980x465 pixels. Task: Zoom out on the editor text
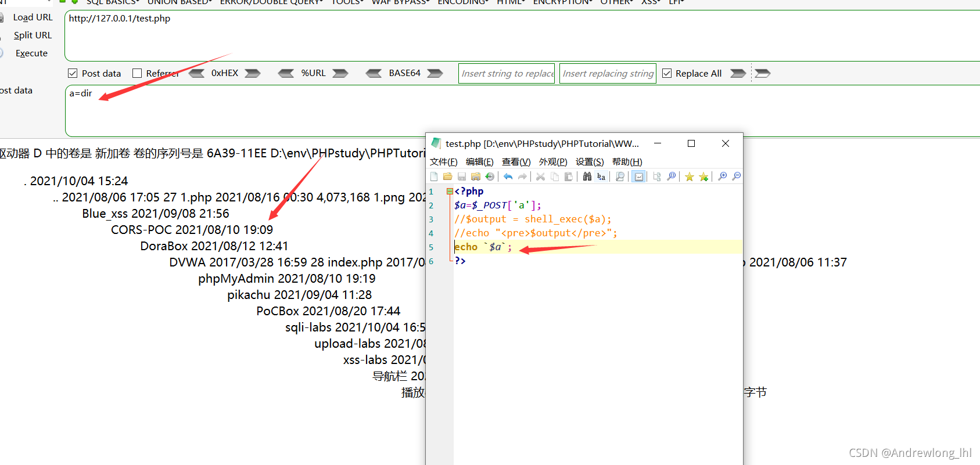point(737,176)
